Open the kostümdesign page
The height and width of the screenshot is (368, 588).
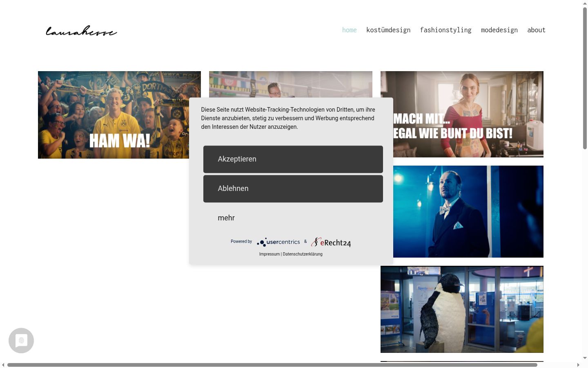coord(388,30)
